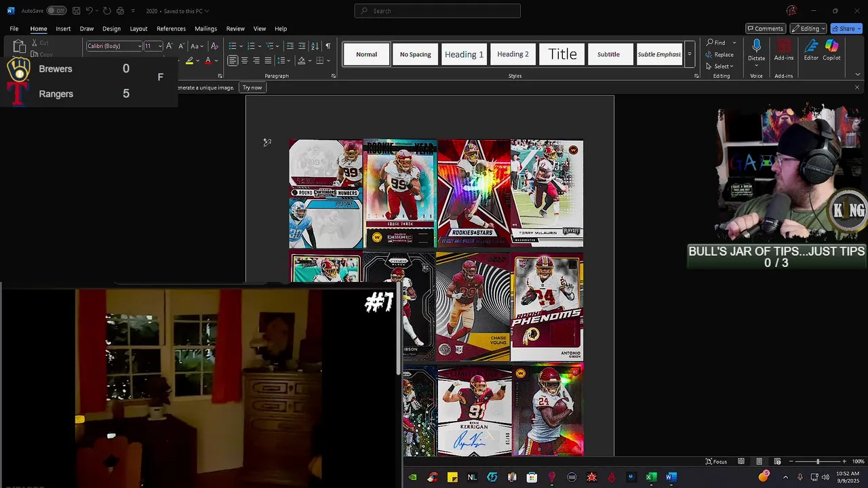
Task: Apply yellow text highlight color
Action: (189, 61)
